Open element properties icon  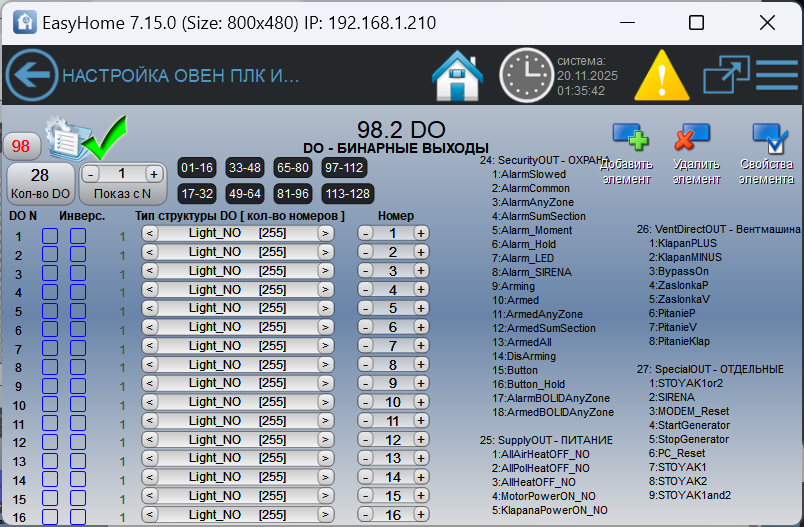click(769, 140)
